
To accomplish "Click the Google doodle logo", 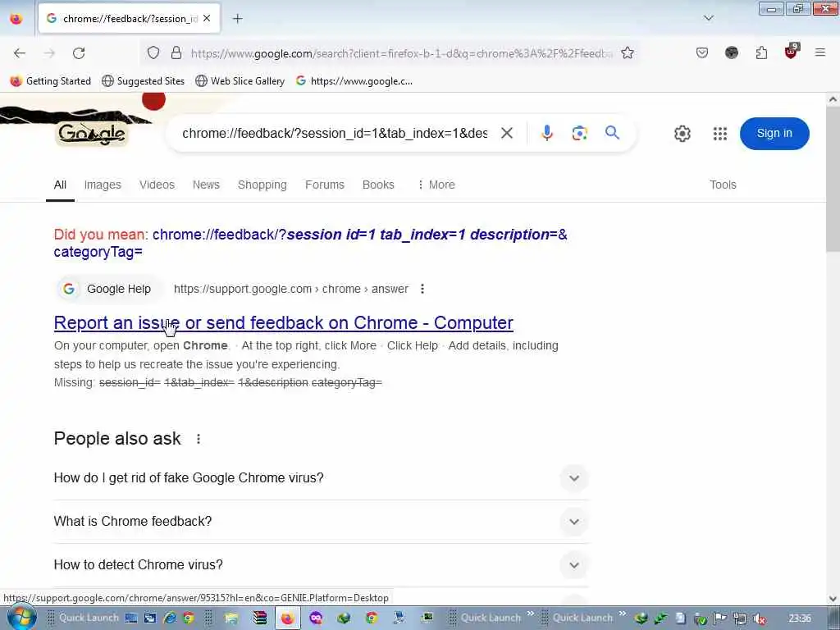I will pyautogui.click(x=92, y=134).
